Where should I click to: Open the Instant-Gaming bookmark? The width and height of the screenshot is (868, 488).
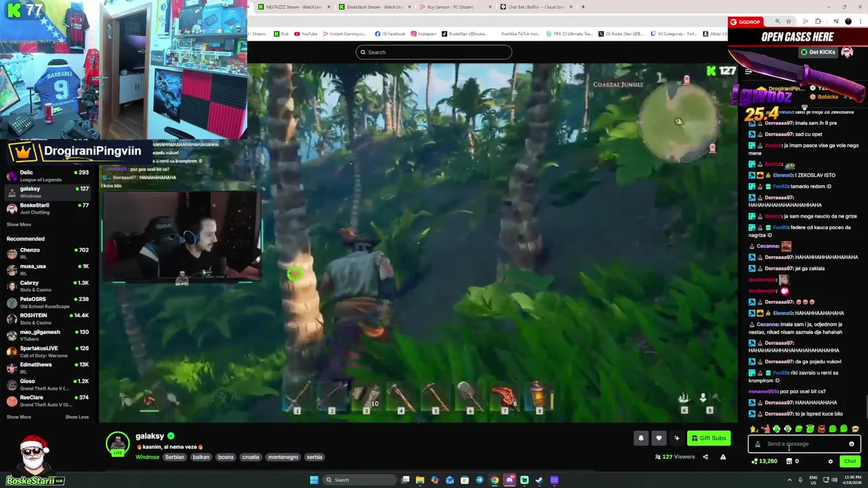[345, 34]
